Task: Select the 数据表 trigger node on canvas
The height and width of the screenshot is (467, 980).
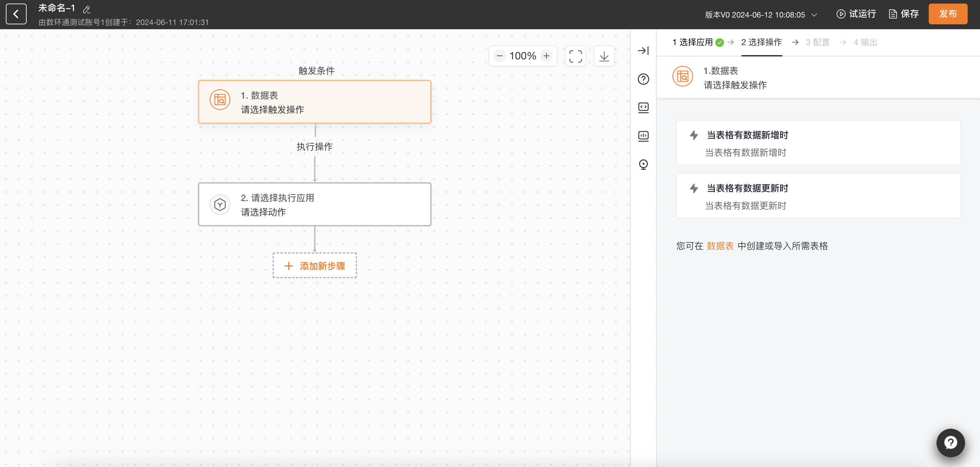Action: pos(315,102)
